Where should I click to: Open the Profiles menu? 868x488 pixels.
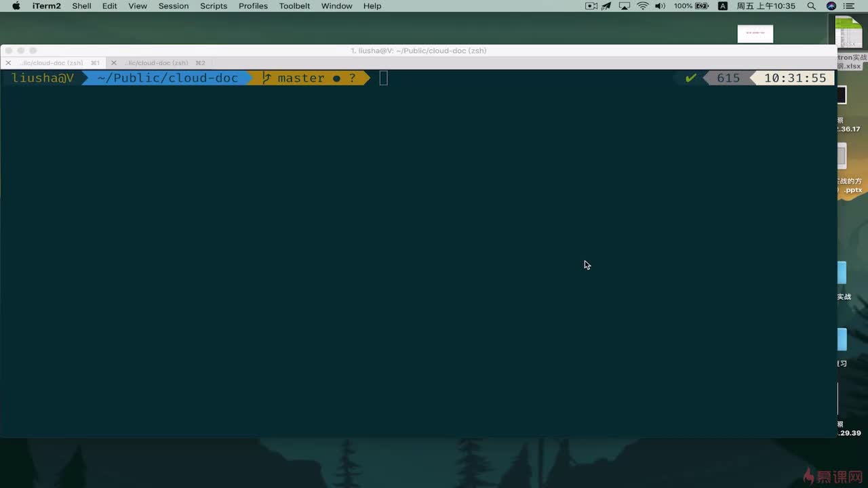click(x=253, y=6)
